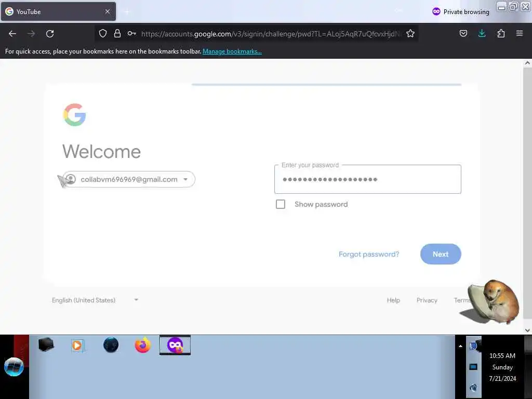Select the YouTube browser tab
532x399 pixels.
coord(58,11)
